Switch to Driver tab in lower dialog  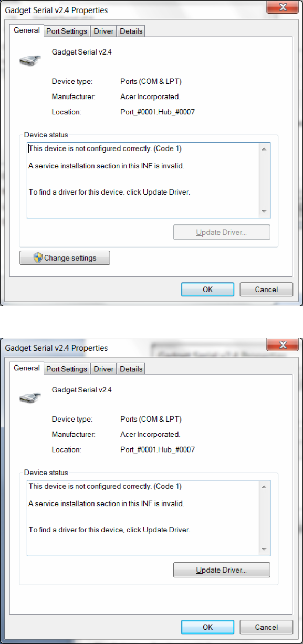click(103, 369)
